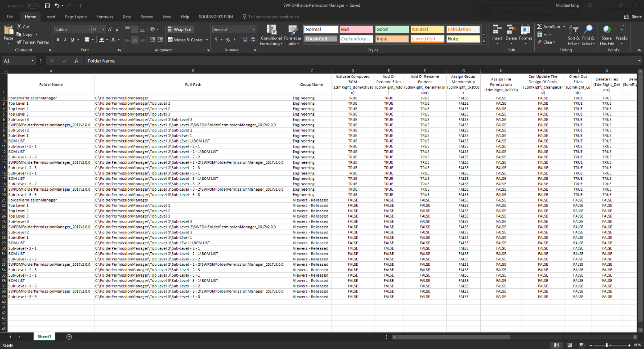Open the Find & Select magnifier menu
Viewport: 644px width, 349px height.
coord(588,35)
